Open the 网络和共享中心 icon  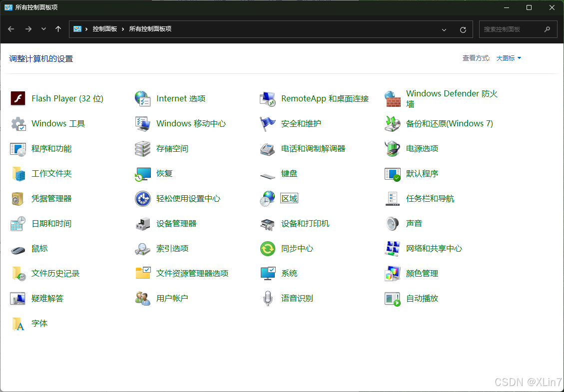[x=393, y=249]
